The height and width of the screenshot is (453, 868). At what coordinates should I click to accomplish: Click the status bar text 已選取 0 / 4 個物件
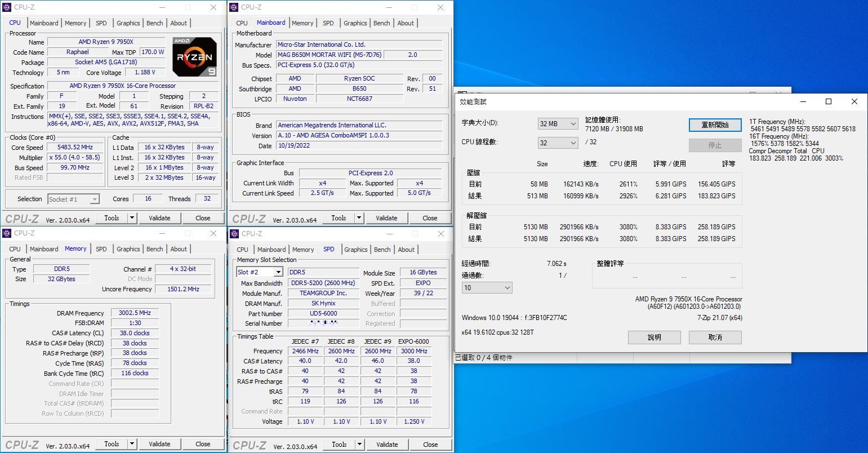(484, 357)
